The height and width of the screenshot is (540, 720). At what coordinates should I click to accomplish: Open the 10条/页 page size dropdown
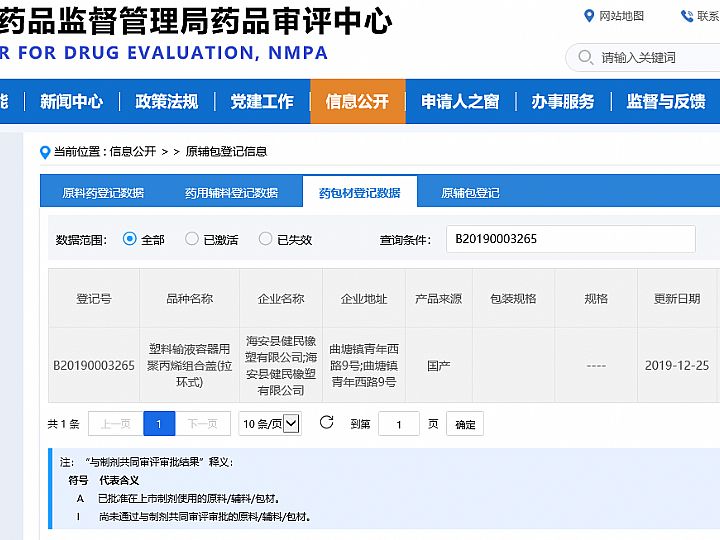(270, 424)
